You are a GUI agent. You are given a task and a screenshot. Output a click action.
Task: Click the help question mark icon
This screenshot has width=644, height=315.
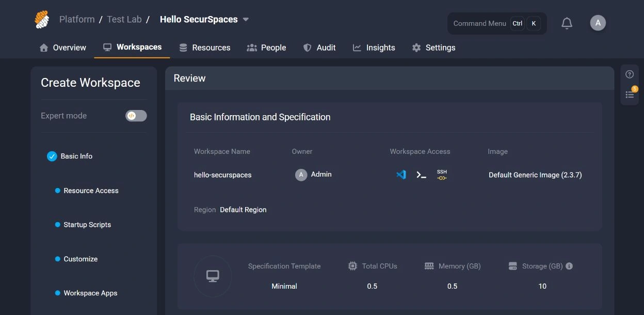629,74
